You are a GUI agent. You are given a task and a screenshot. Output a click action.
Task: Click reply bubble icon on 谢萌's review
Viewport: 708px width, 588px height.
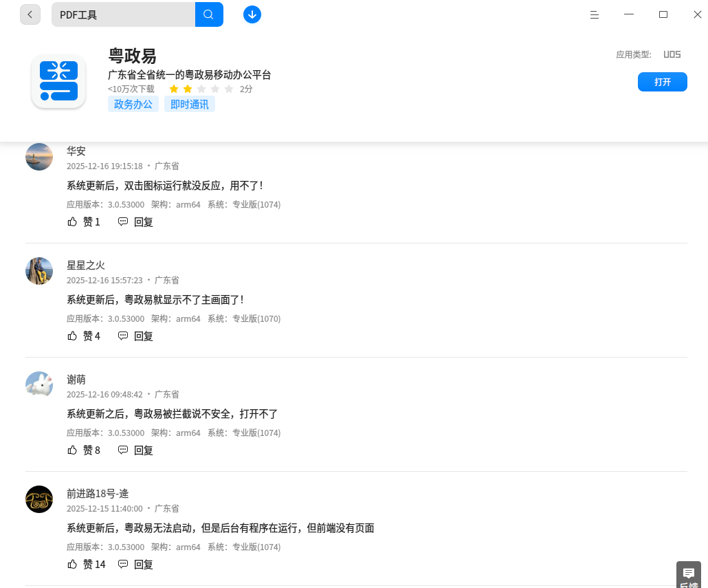[x=123, y=450]
